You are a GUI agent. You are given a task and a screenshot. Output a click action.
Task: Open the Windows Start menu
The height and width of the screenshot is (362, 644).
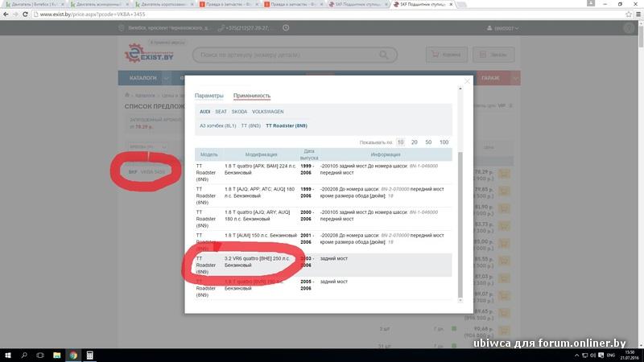(x=8, y=356)
